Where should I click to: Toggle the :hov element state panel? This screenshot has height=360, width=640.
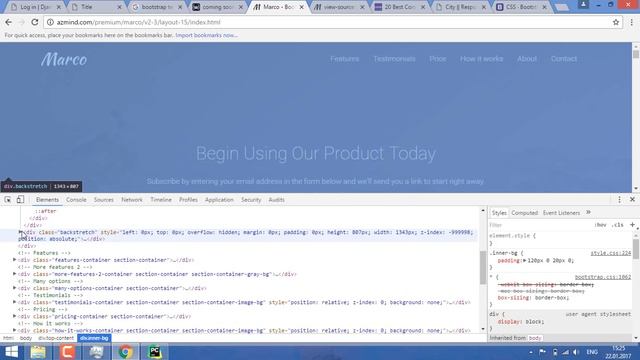[x=600, y=225]
